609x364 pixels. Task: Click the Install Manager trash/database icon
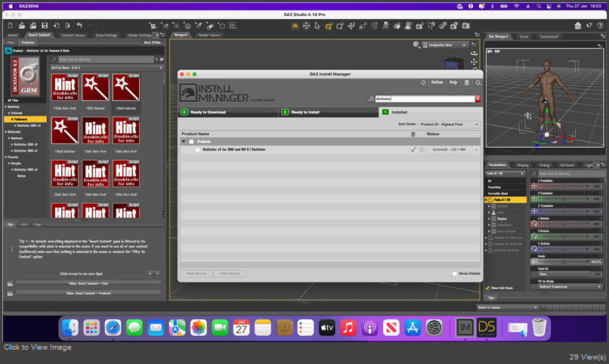pyautogui.click(x=467, y=82)
